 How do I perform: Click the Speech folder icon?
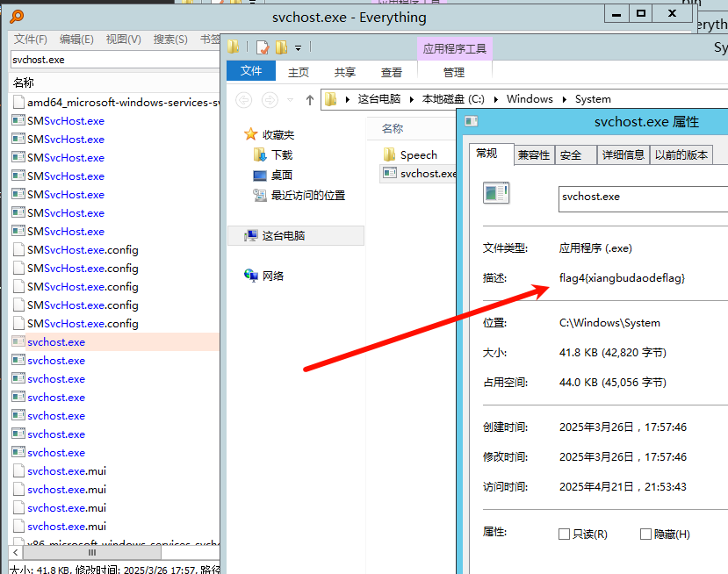pos(390,154)
